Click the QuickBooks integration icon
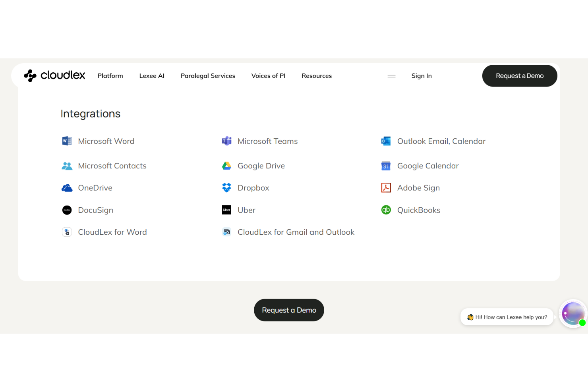The width and height of the screenshot is (588, 392). pyautogui.click(x=386, y=210)
